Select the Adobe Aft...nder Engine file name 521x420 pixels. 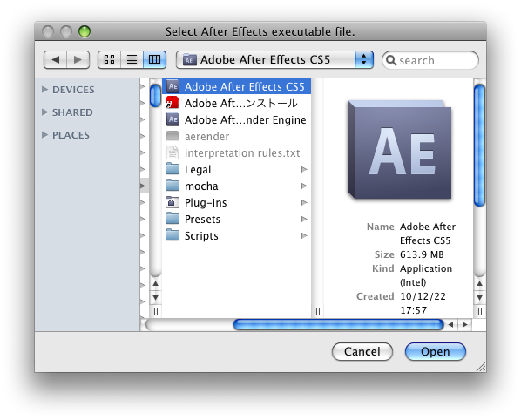pyautogui.click(x=245, y=120)
